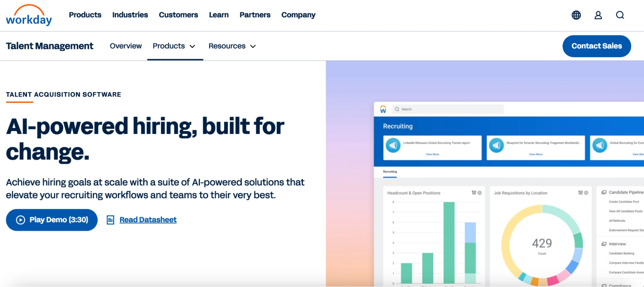The image size is (644, 287).
Task: Click the datasheet document icon
Action: pyautogui.click(x=111, y=220)
